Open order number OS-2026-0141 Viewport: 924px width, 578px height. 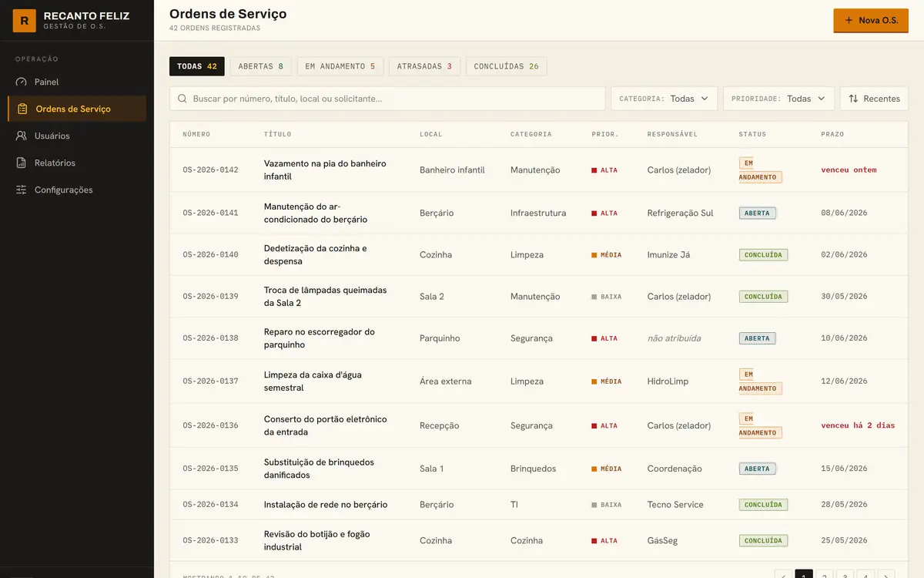210,213
